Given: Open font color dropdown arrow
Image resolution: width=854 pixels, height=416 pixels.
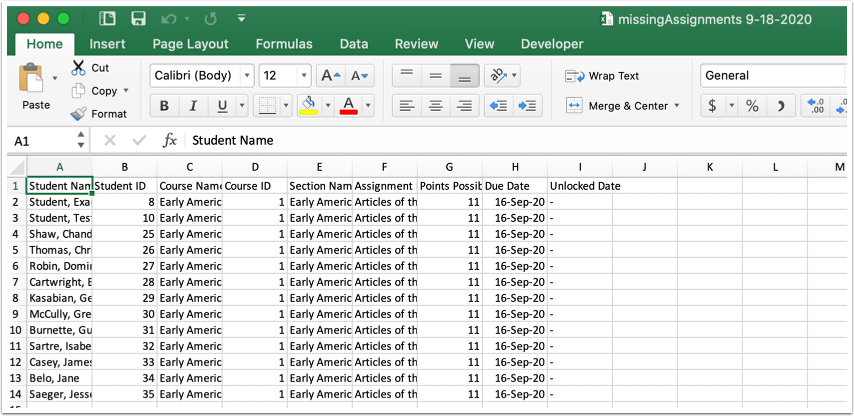Looking at the screenshot, I should (x=368, y=106).
